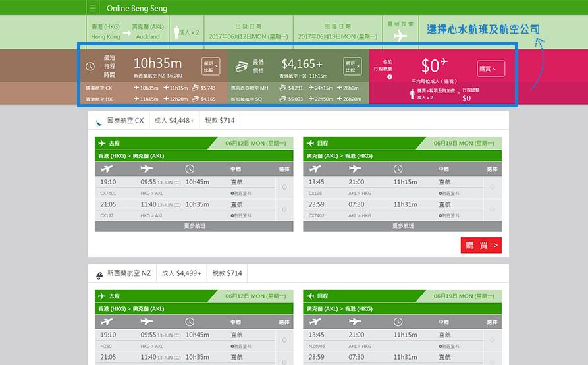Click the Cathay Pacific logo beside 國泰航空 CX

[x=99, y=123]
